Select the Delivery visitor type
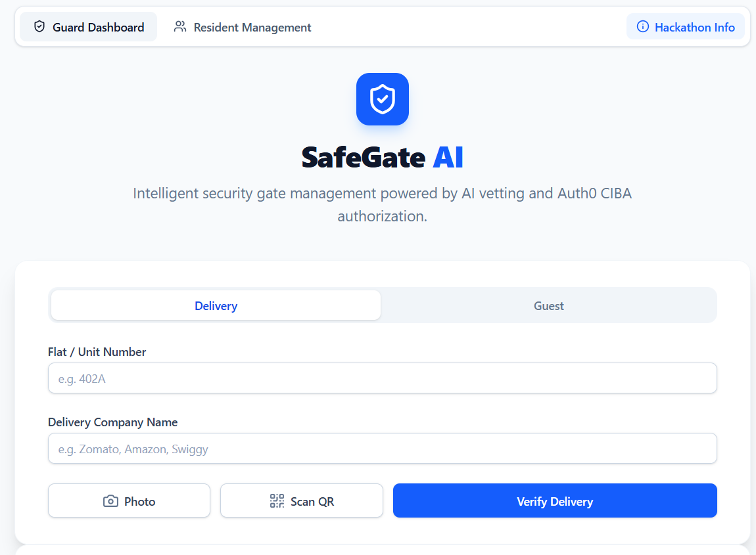The image size is (756, 555). [216, 305]
